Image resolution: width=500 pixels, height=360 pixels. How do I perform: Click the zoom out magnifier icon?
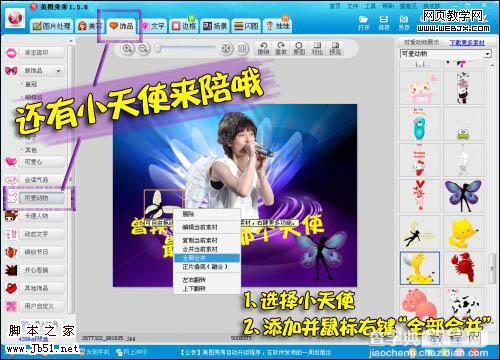click(x=143, y=49)
